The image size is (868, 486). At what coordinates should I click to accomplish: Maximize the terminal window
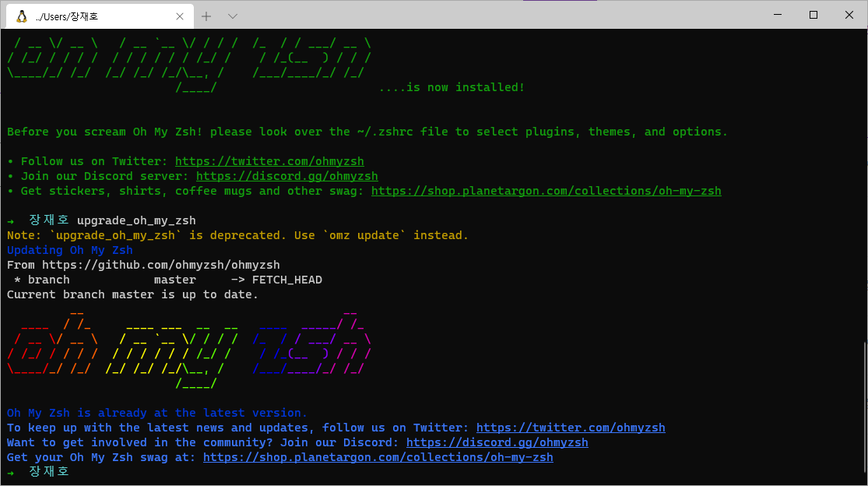pyautogui.click(x=814, y=14)
